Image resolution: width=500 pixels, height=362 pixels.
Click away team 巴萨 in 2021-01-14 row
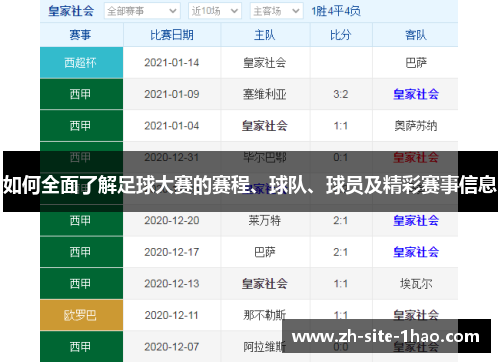[416, 63]
